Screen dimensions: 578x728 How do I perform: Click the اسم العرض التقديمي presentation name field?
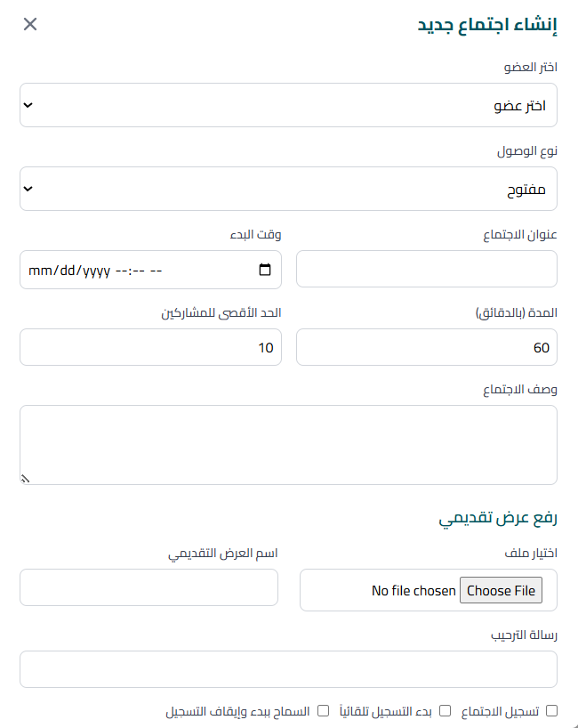(149, 587)
